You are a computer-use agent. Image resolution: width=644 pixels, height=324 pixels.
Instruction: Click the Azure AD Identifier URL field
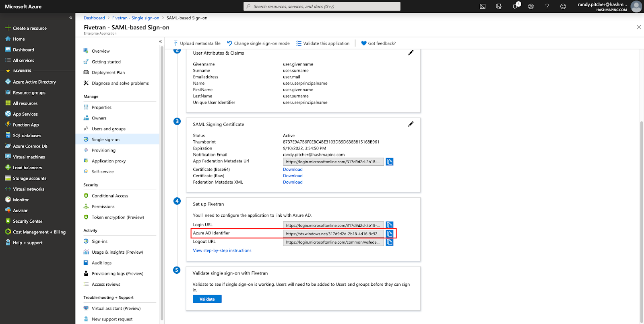coord(333,234)
